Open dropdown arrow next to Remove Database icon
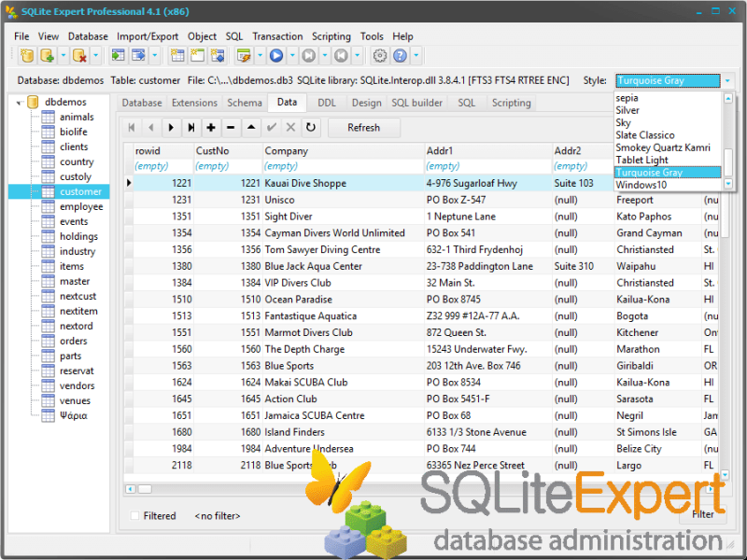The image size is (747, 560). pyautogui.click(x=95, y=56)
